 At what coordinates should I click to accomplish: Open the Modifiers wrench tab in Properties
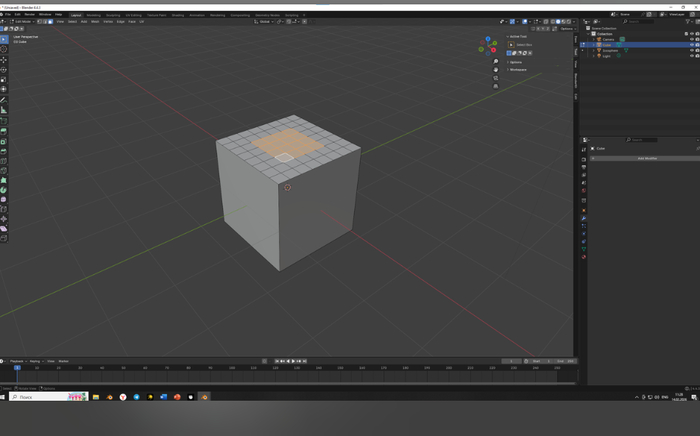click(584, 220)
